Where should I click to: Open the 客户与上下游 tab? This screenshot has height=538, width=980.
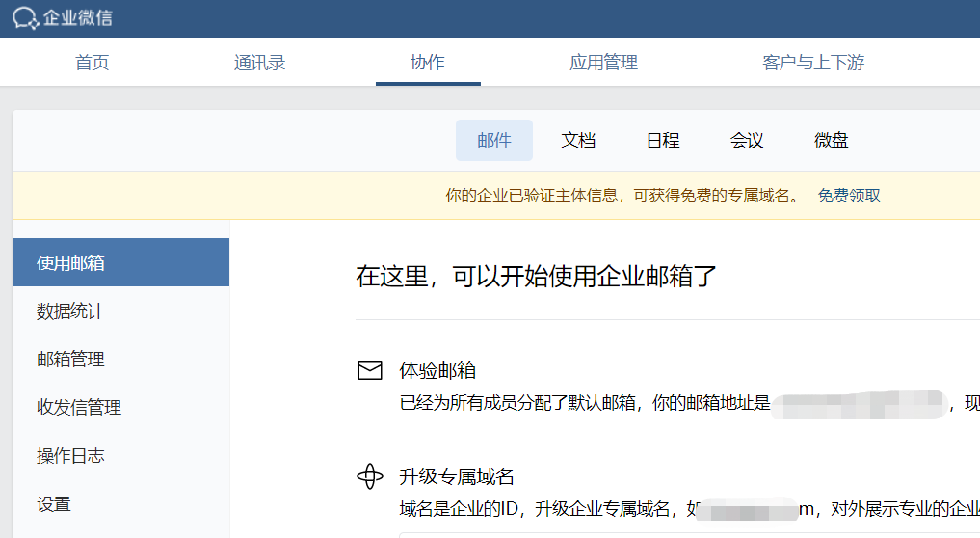click(x=813, y=63)
